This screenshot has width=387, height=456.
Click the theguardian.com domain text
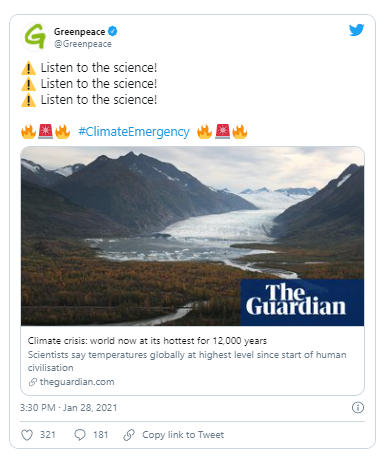77,382
